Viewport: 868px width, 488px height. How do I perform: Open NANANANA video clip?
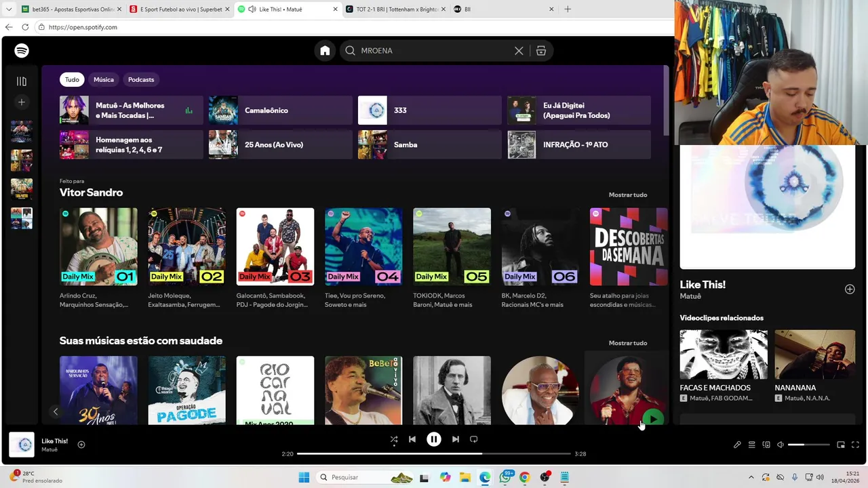pos(814,354)
